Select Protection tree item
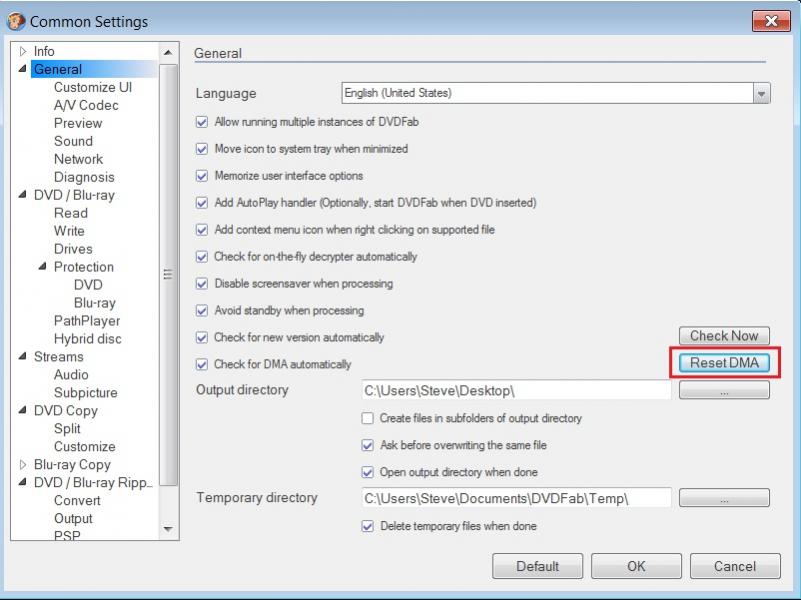Viewport: 801px width, 600px height. point(84,267)
